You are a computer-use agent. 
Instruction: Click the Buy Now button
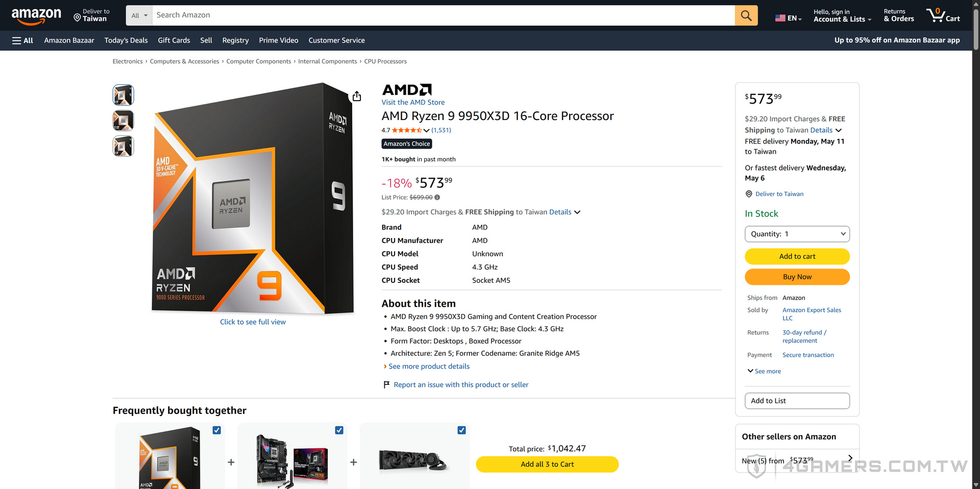(797, 277)
